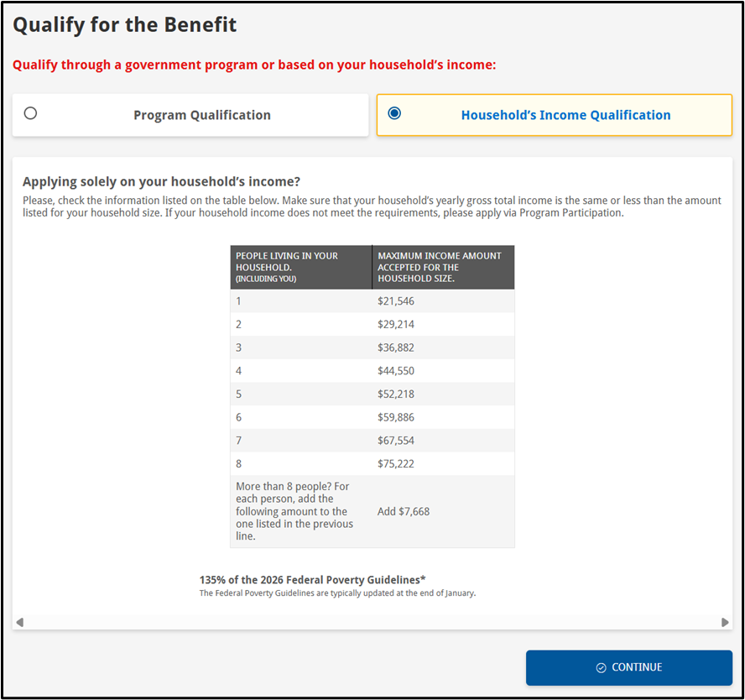Select the Program Qualification radio button
This screenshot has height=700, width=745.
point(30,113)
